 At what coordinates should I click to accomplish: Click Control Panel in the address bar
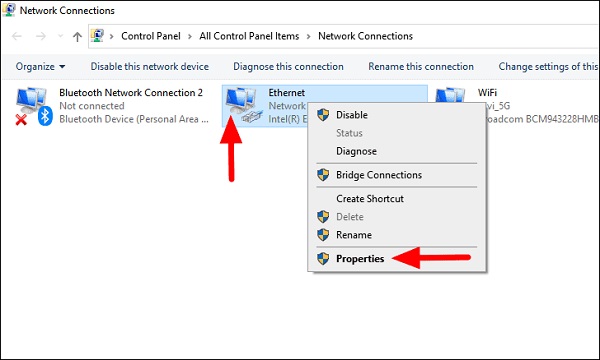pyautogui.click(x=151, y=36)
